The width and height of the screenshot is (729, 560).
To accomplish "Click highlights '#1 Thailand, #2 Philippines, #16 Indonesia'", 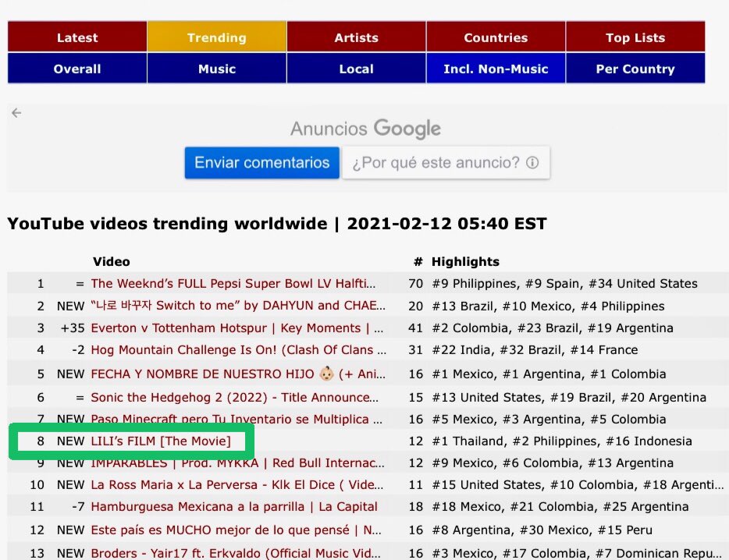I will [562, 441].
